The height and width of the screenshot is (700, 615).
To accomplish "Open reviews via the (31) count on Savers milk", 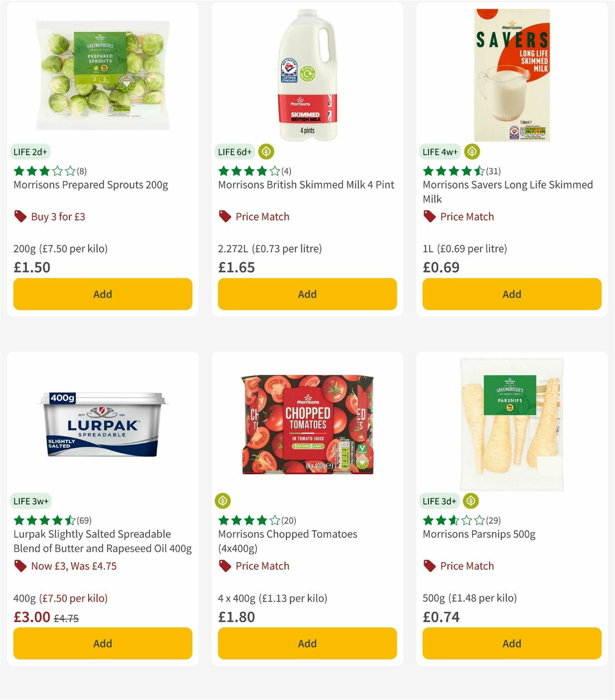I will 493,171.
